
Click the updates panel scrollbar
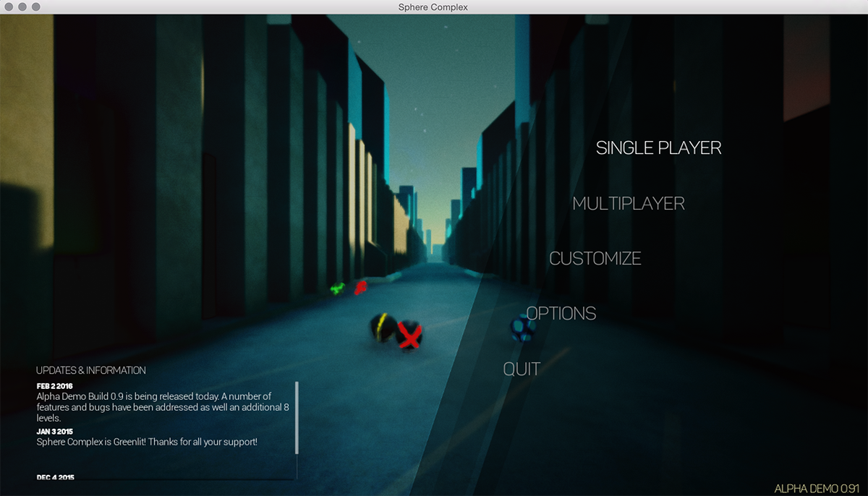click(297, 418)
